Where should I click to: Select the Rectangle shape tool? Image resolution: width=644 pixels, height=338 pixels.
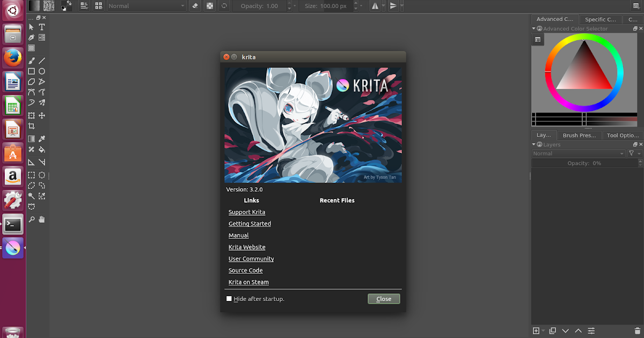click(x=32, y=71)
